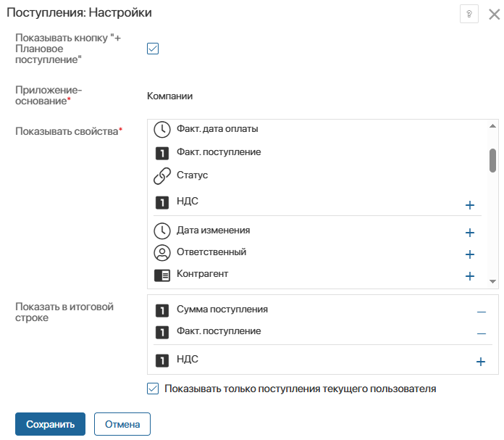Click the Сохранить button
Viewport: 504px width, 440px height.
(x=50, y=424)
